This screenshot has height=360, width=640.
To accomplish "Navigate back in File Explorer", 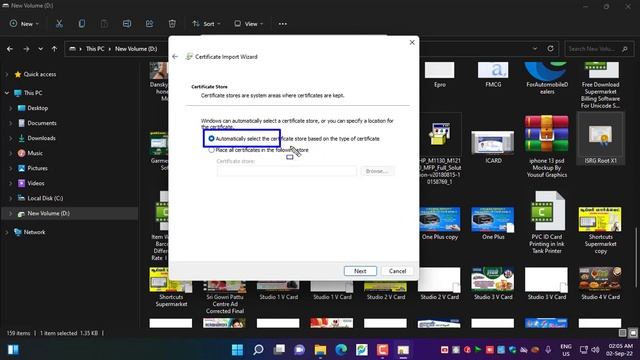I will tap(10, 49).
